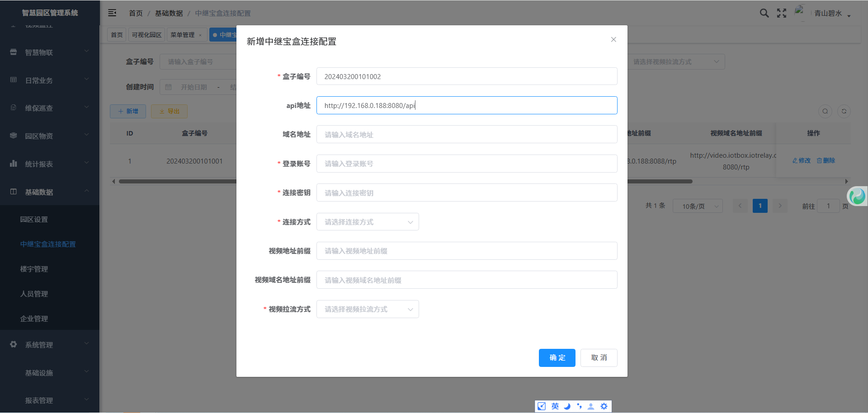Click the 确定 confirm button
Image resolution: width=868 pixels, height=413 pixels.
click(557, 358)
